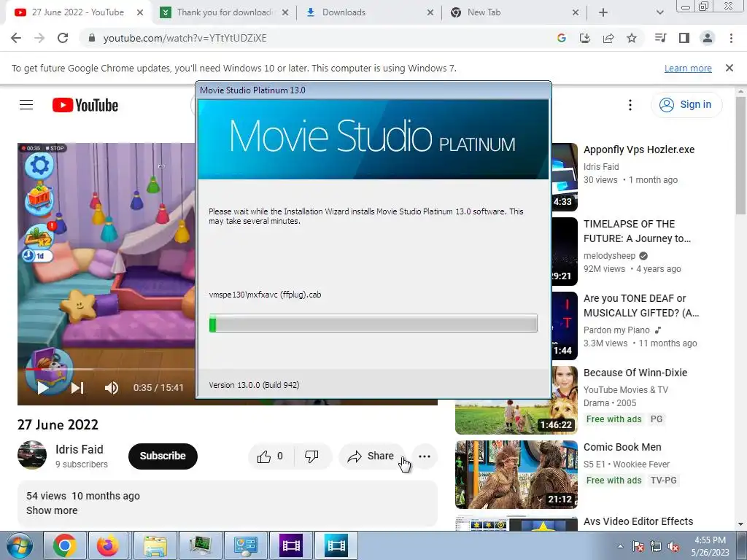Open Firefox from the taskbar
This screenshot has width=747, height=560.
[x=108, y=545]
